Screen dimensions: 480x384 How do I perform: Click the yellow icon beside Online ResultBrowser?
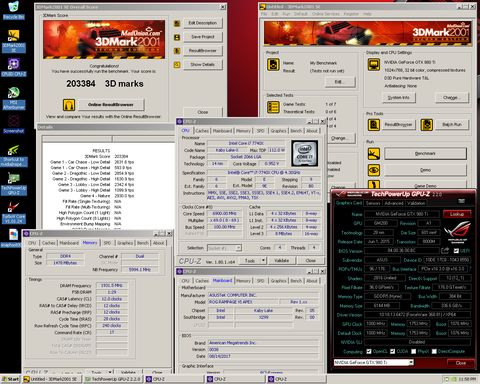point(69,105)
